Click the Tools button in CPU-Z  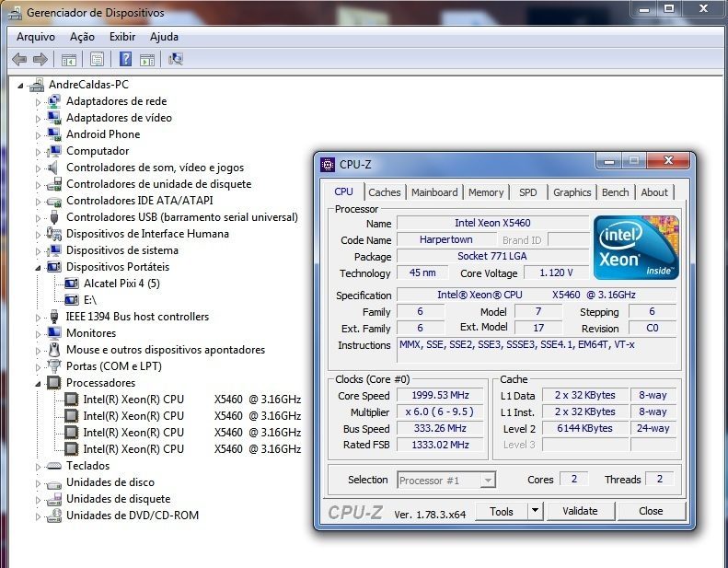tap(502, 511)
